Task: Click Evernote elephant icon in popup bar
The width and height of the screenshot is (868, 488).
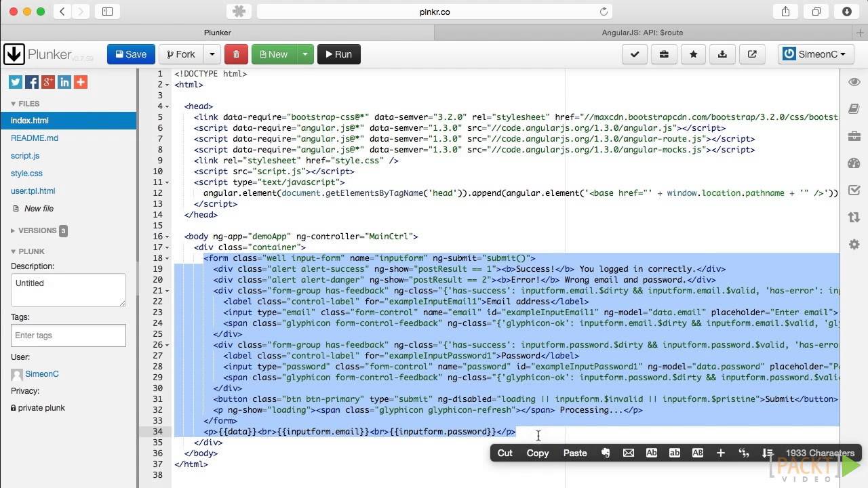Action: 606,453
